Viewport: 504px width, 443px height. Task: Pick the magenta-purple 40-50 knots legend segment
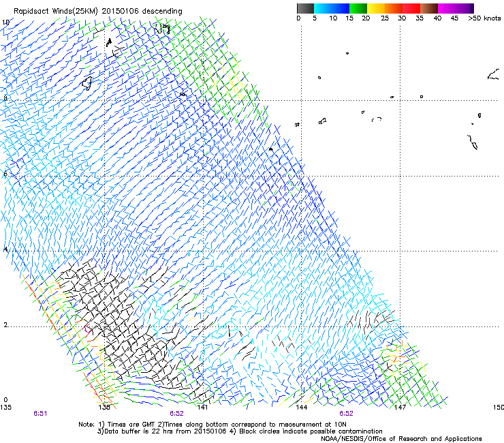click(456, 8)
